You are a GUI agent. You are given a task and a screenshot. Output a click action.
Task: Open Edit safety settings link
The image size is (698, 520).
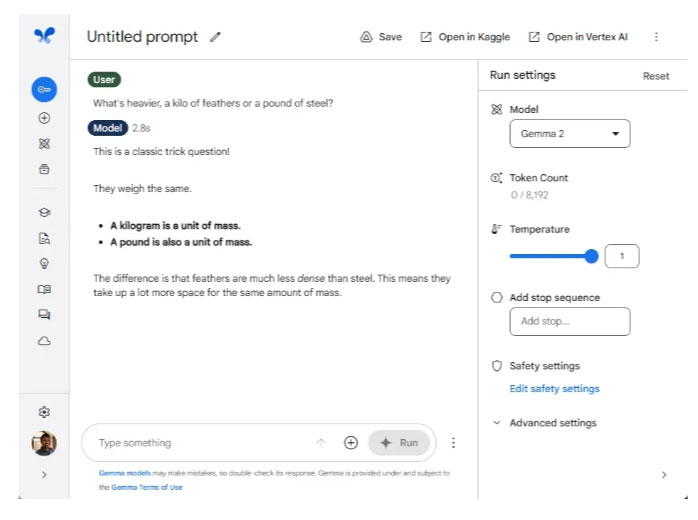pyautogui.click(x=554, y=389)
